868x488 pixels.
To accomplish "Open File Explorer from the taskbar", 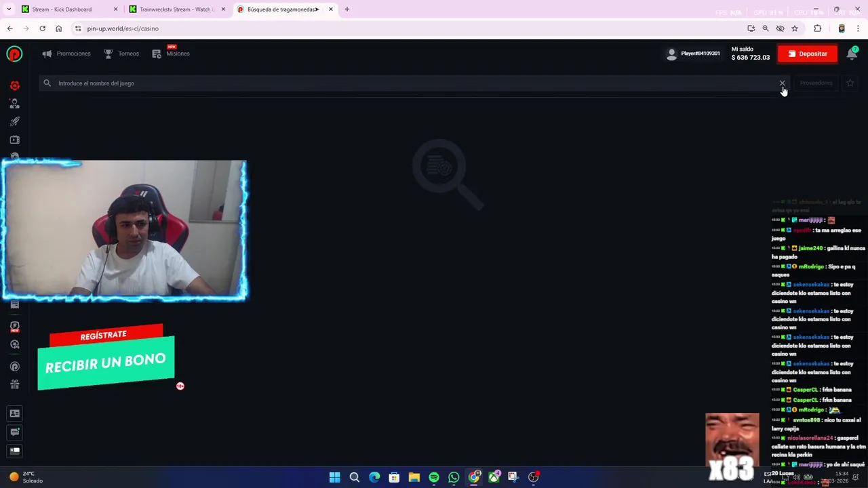I will pos(414,477).
